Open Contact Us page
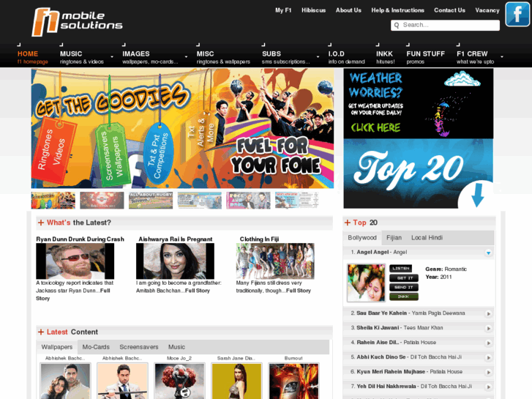This screenshot has width=532, height=399. 449,10
